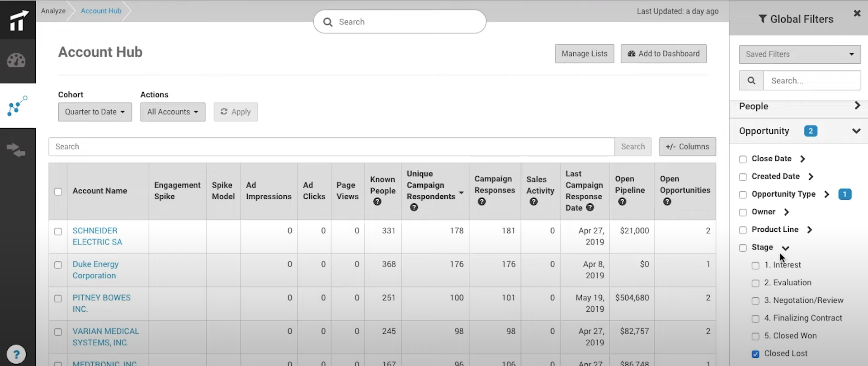This screenshot has height=366, width=868.
Task: Expand the Opportunity Type filter chevron
Action: pos(826,194)
